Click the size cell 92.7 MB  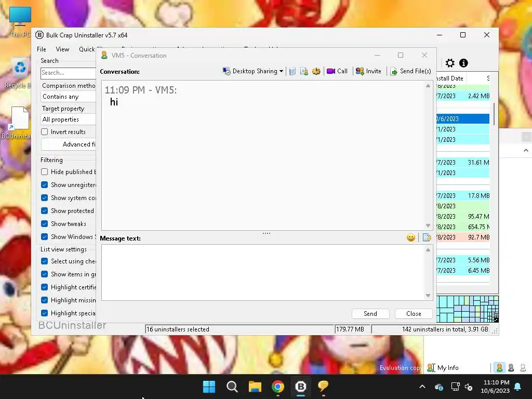pos(478,237)
